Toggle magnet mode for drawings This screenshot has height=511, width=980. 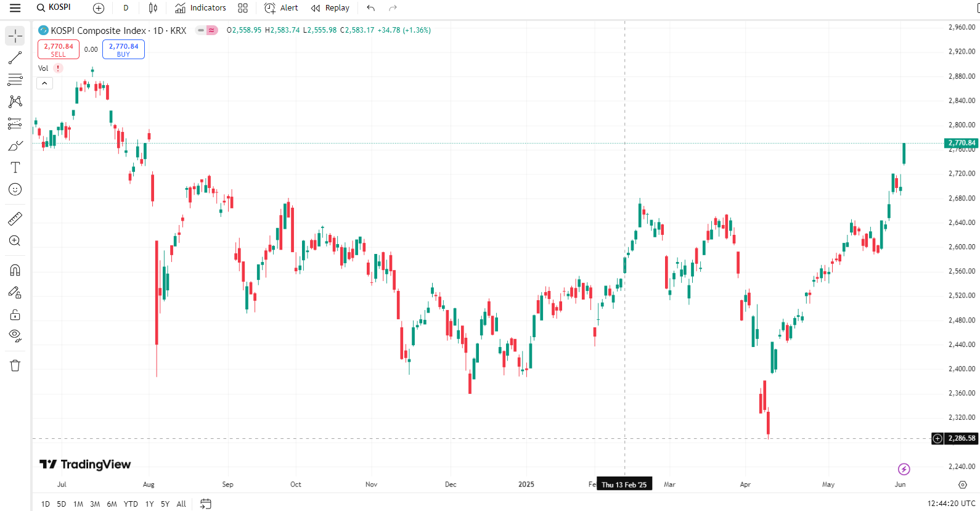(x=15, y=270)
